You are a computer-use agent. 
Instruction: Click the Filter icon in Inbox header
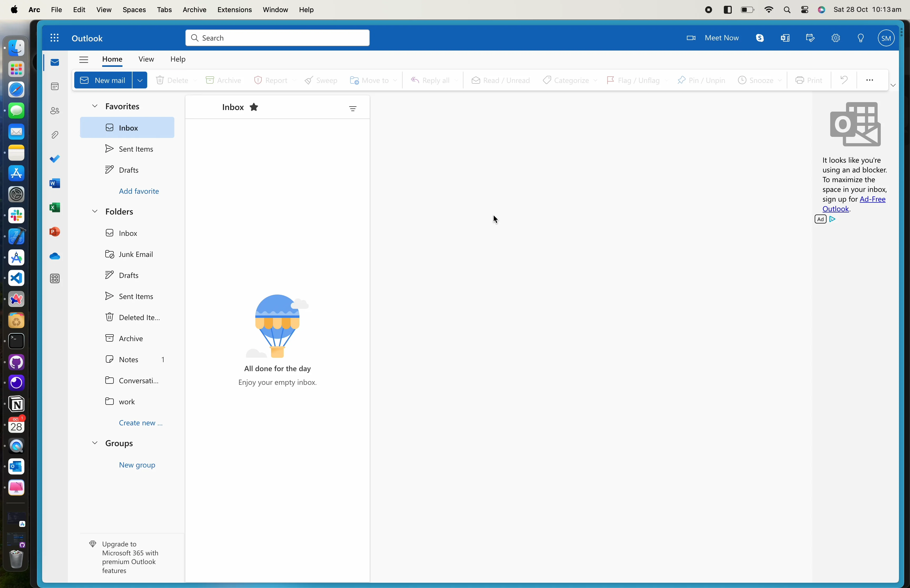[x=353, y=109]
